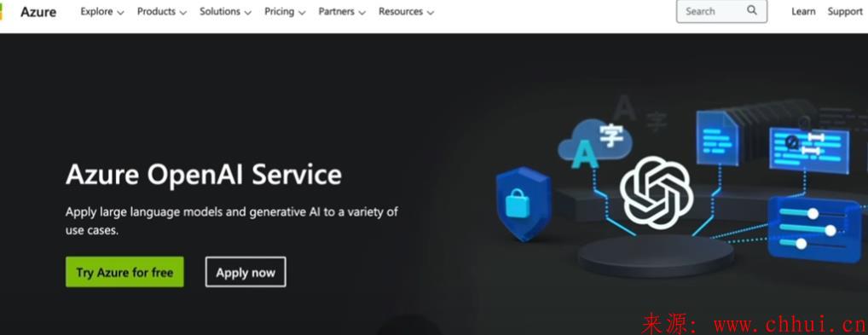Open the Pricing menu
This screenshot has height=335, width=868.
click(285, 12)
